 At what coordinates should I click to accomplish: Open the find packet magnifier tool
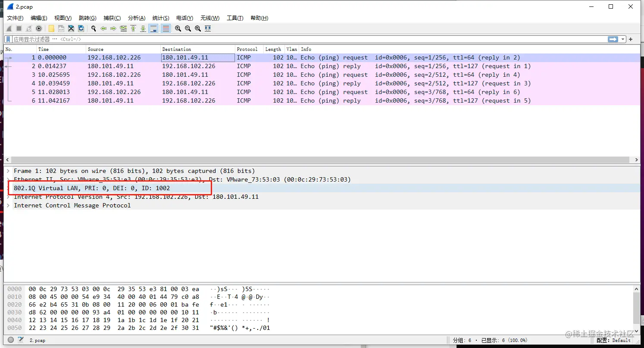pyautogui.click(x=94, y=28)
